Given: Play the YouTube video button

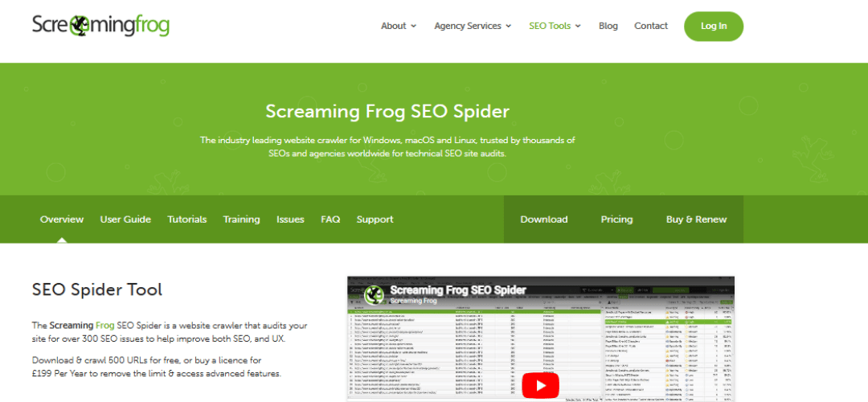Looking at the screenshot, I should point(540,386).
